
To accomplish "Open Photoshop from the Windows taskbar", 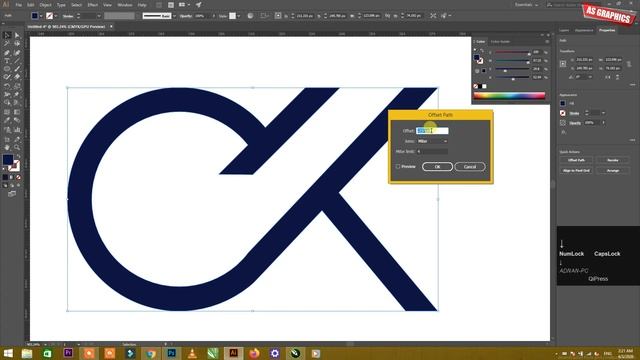I will point(171,353).
